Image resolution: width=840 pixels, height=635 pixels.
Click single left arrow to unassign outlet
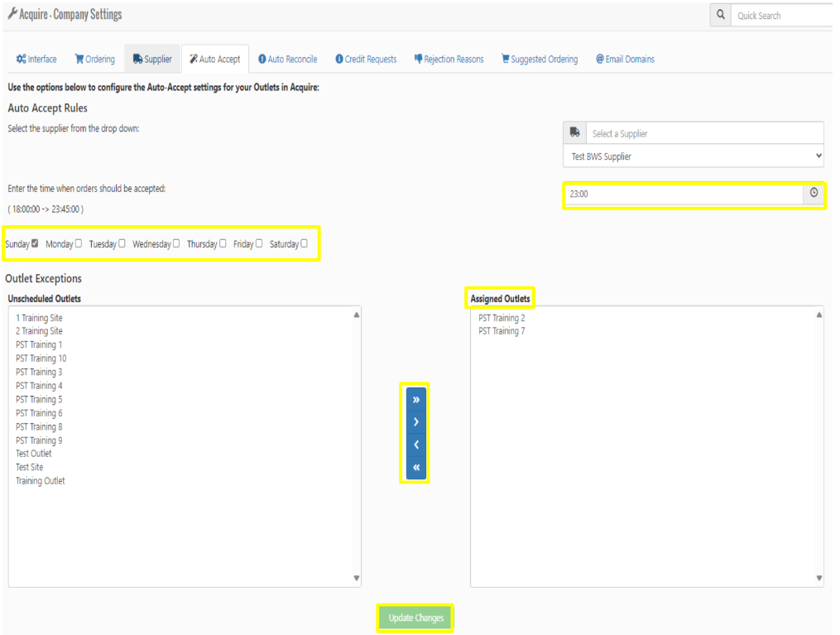[415, 445]
